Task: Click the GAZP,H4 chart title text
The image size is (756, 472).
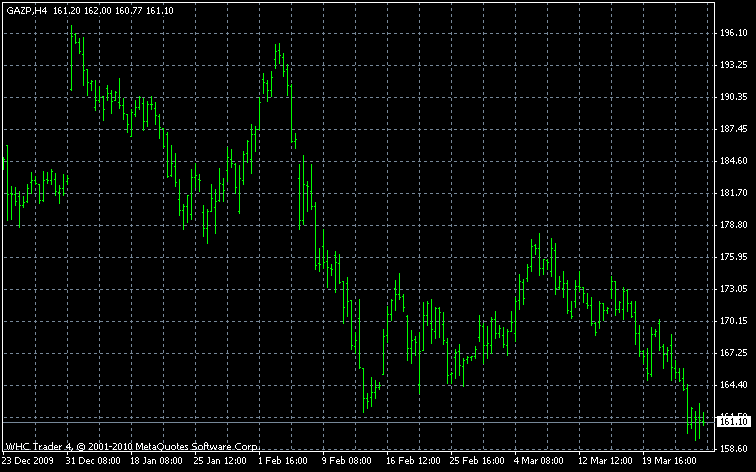Action: click(x=25, y=9)
